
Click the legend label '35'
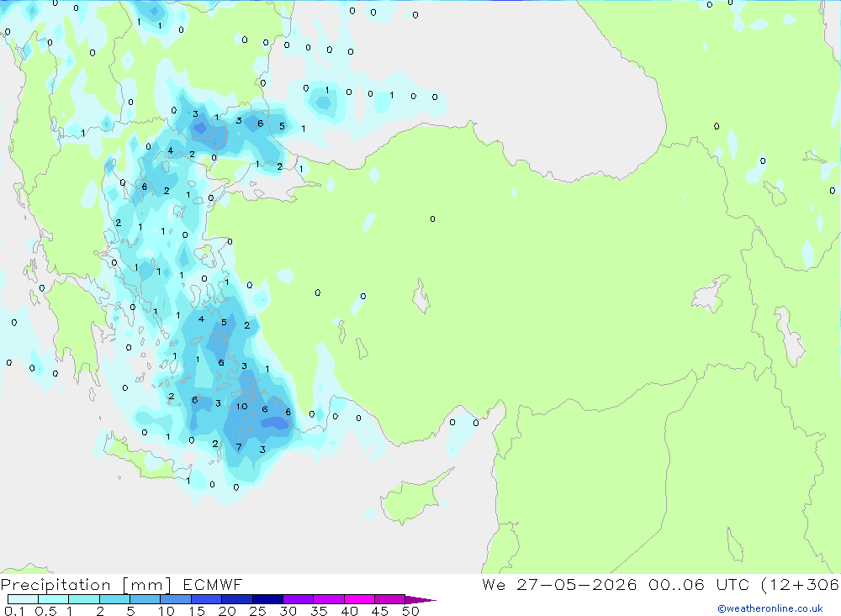pyautogui.click(x=319, y=611)
